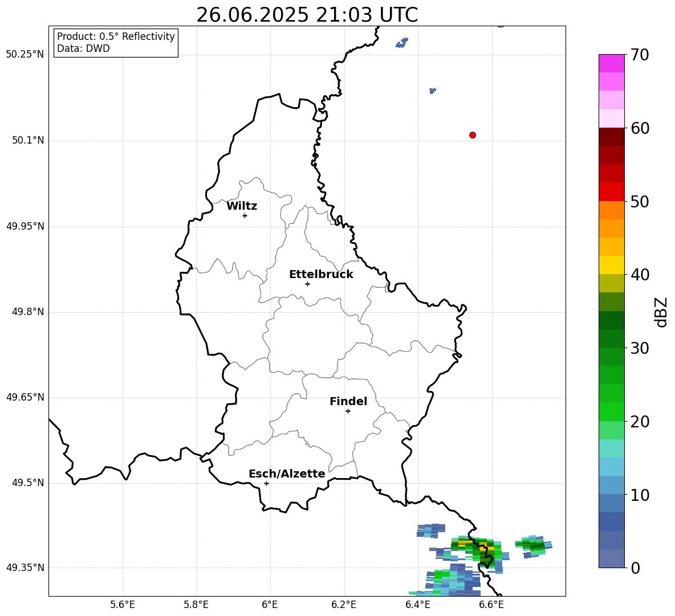Click the 'Product: 0.5° Reflectivity' text
Viewport: 675px width, 616px height.
(116, 36)
